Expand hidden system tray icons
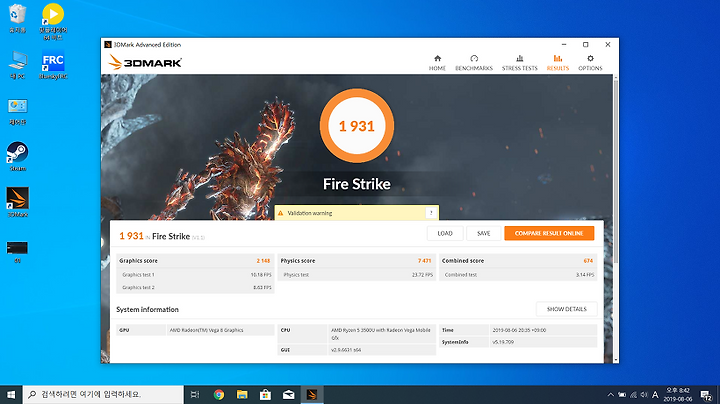 click(610, 394)
